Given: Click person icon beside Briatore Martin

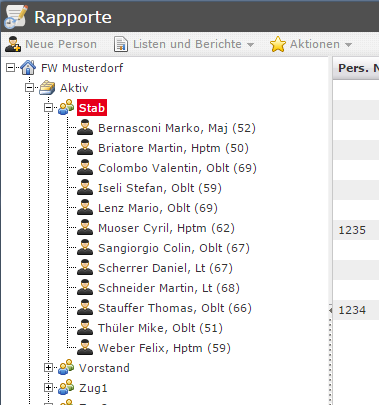Looking at the screenshot, I should click(x=85, y=147).
